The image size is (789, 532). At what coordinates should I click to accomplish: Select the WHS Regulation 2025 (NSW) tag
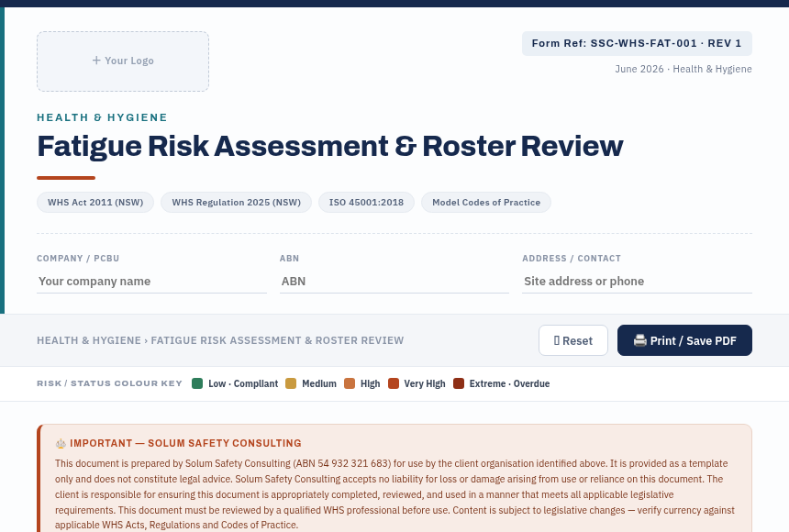point(236,203)
